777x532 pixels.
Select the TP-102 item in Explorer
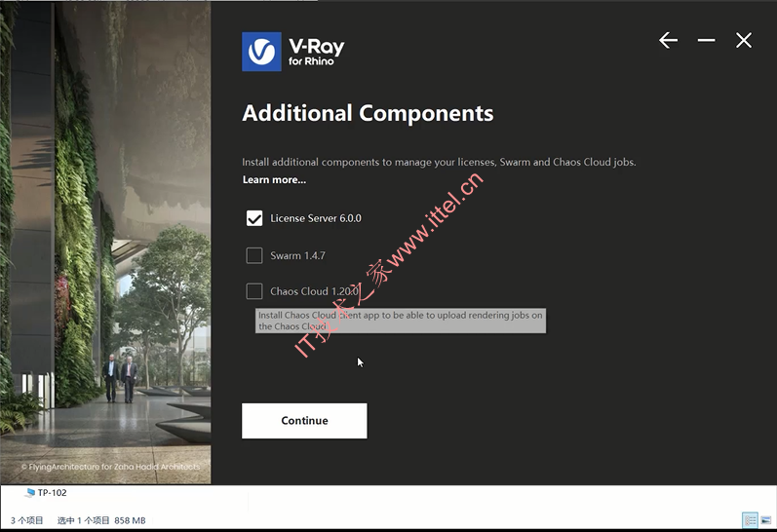46,492
